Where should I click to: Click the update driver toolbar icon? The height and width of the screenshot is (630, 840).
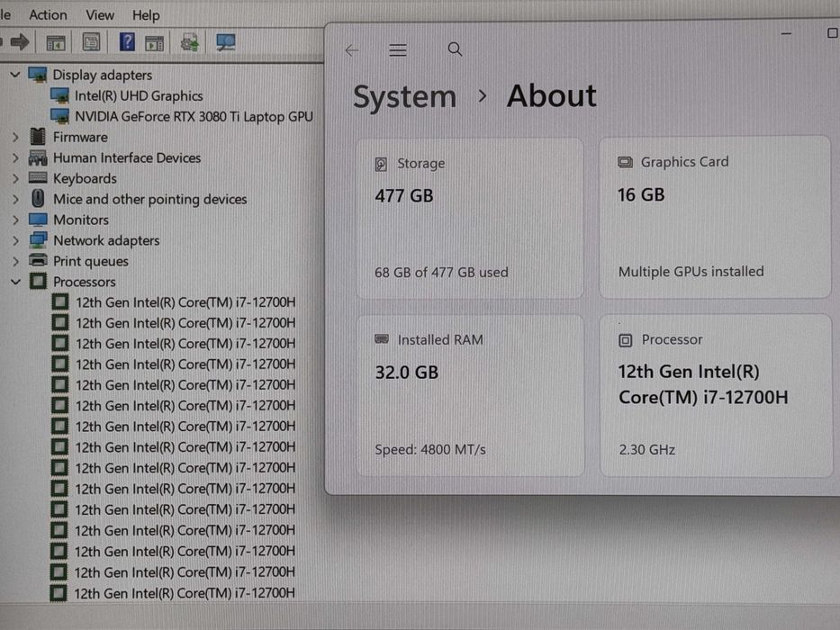coord(189,42)
